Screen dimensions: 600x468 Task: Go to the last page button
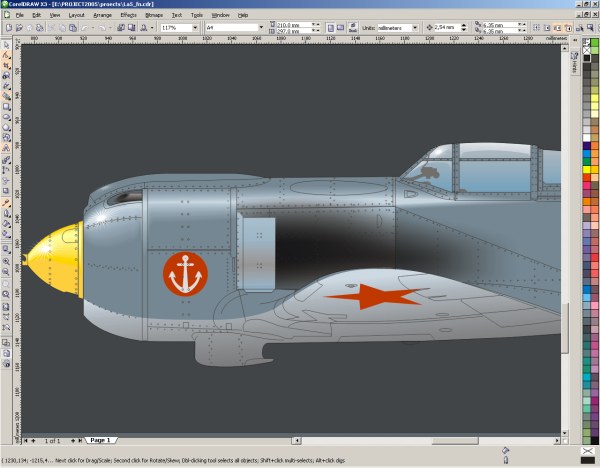click(80, 441)
